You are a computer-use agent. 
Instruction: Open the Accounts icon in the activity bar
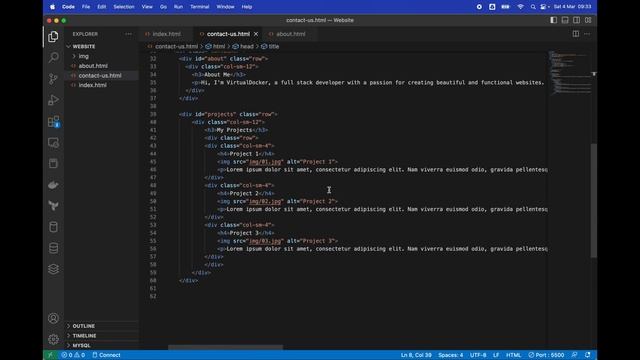click(x=53, y=318)
